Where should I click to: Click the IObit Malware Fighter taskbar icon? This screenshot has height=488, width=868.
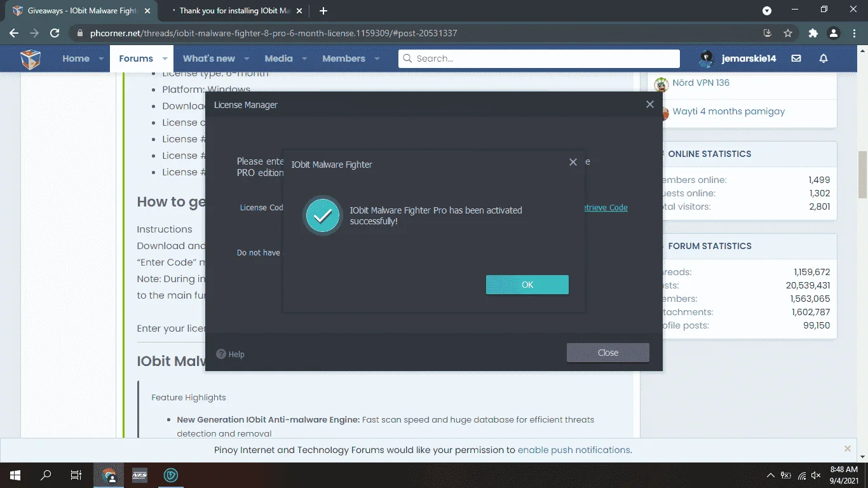tap(170, 475)
